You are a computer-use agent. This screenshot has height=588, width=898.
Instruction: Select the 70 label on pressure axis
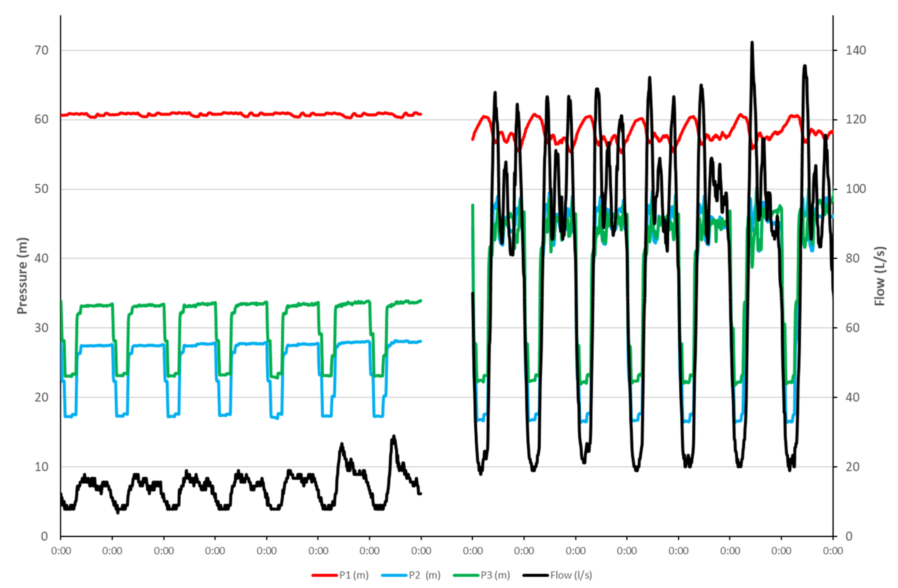pos(42,50)
